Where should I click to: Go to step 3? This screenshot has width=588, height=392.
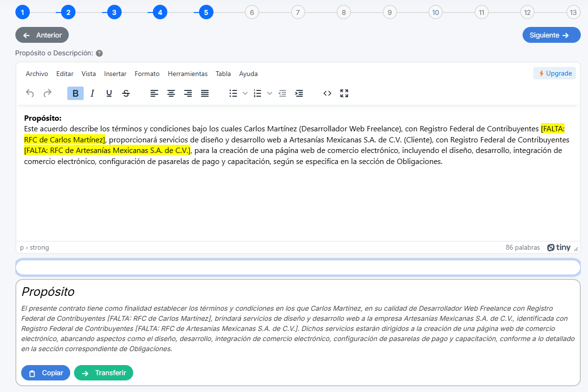pos(114,12)
